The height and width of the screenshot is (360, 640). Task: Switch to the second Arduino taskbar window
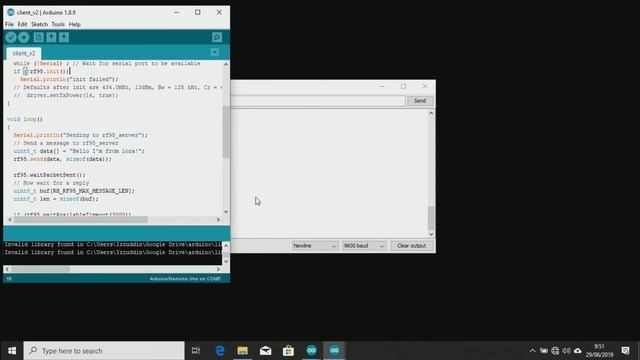(334, 351)
